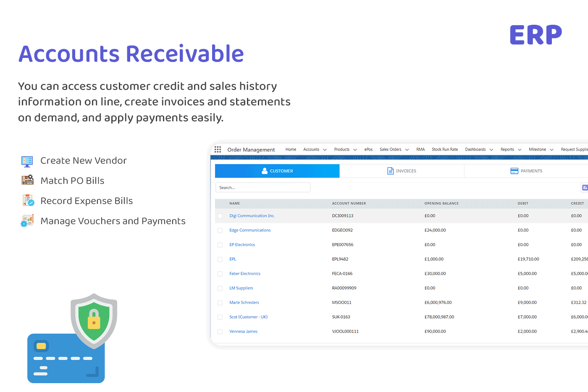This screenshot has width=588, height=392.
Task: Check the Digi Communication Inc. row checkbox
Action: pyautogui.click(x=220, y=216)
